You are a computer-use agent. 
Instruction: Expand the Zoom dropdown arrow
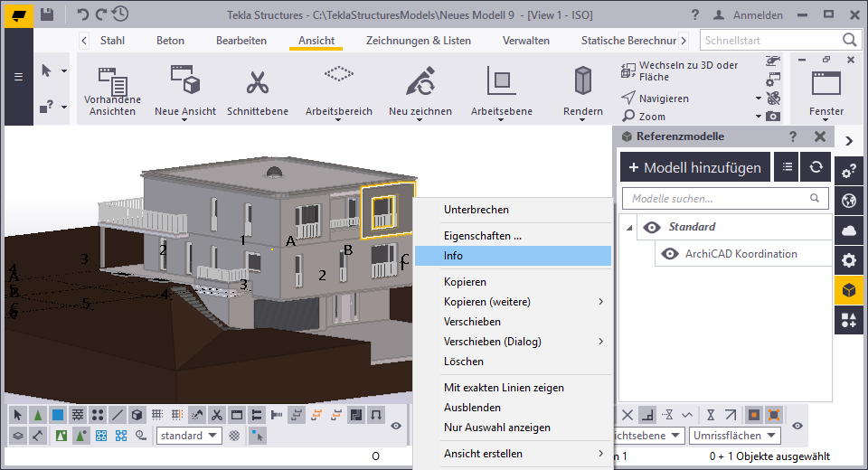pos(759,117)
